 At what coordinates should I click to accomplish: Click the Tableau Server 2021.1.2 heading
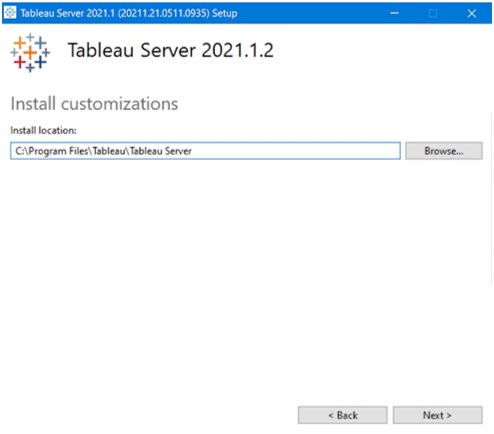(x=171, y=50)
